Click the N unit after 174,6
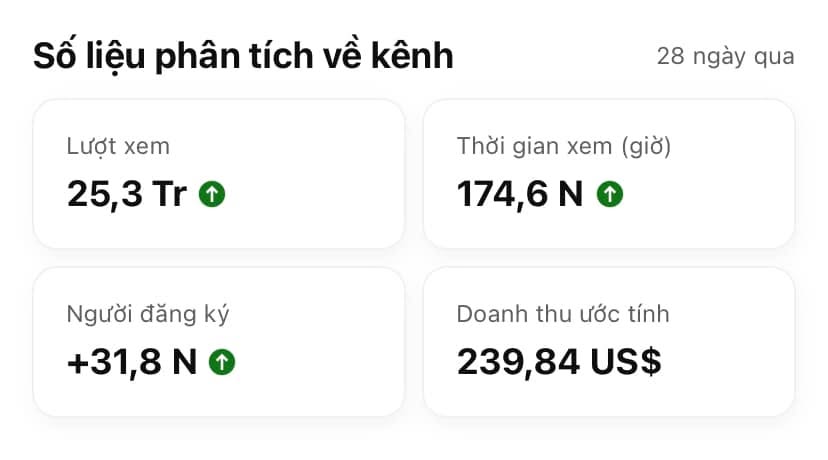Viewport: 828px width, 460px height. click(x=570, y=193)
